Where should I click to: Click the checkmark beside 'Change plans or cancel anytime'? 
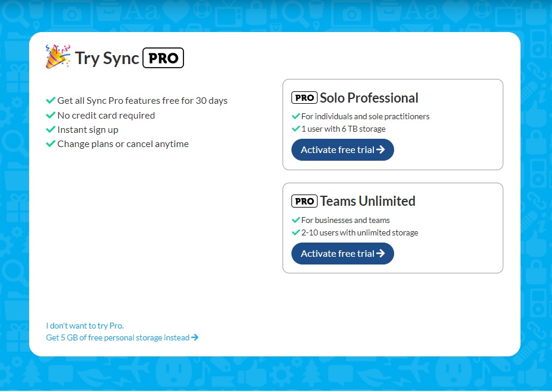pyautogui.click(x=50, y=143)
